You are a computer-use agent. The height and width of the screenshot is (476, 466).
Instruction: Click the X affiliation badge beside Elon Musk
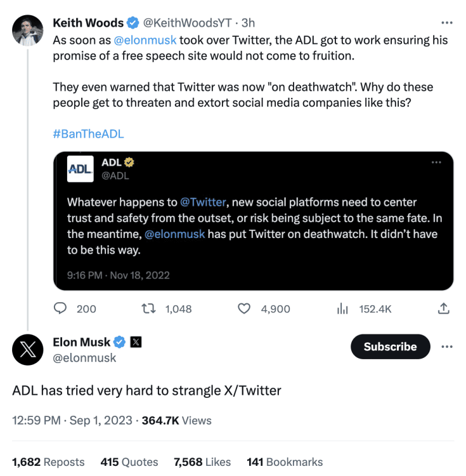[136, 342]
